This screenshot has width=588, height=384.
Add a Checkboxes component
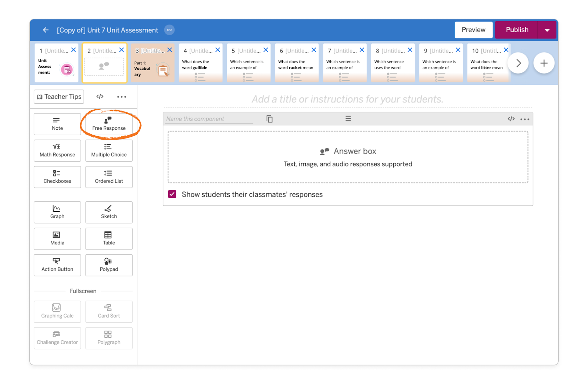pos(57,177)
